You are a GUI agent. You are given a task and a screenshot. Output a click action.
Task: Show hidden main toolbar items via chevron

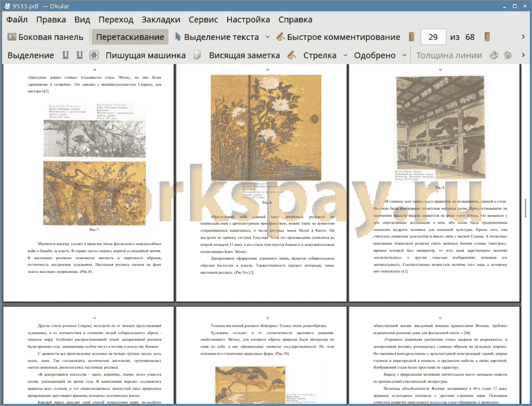pyautogui.click(x=523, y=37)
